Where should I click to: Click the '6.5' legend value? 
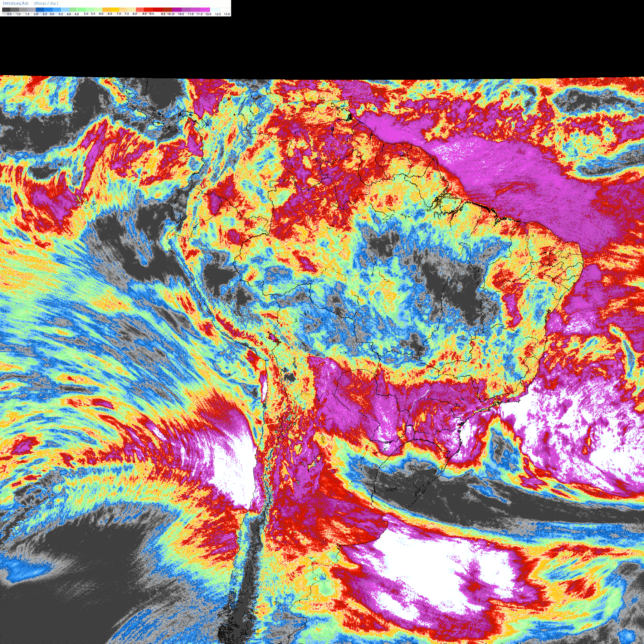tap(110, 14)
